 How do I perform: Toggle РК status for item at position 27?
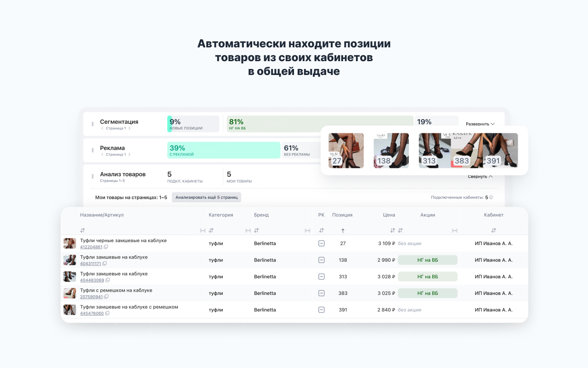point(321,243)
